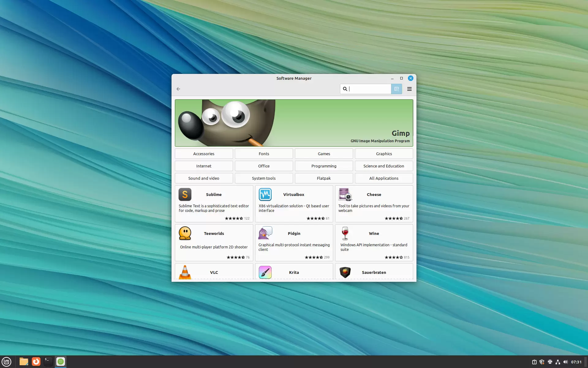Open the VLC media player listing
Screen dimensions: 588x368
point(214,272)
